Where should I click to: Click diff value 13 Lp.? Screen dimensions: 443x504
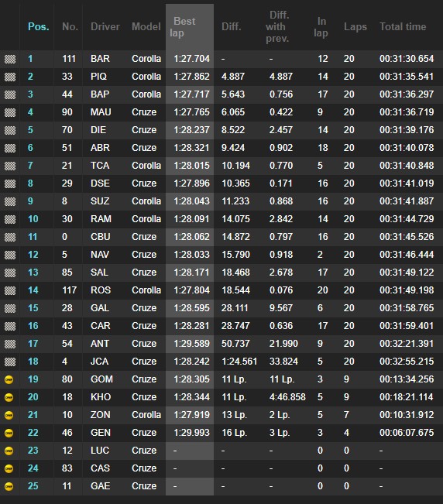234,415
